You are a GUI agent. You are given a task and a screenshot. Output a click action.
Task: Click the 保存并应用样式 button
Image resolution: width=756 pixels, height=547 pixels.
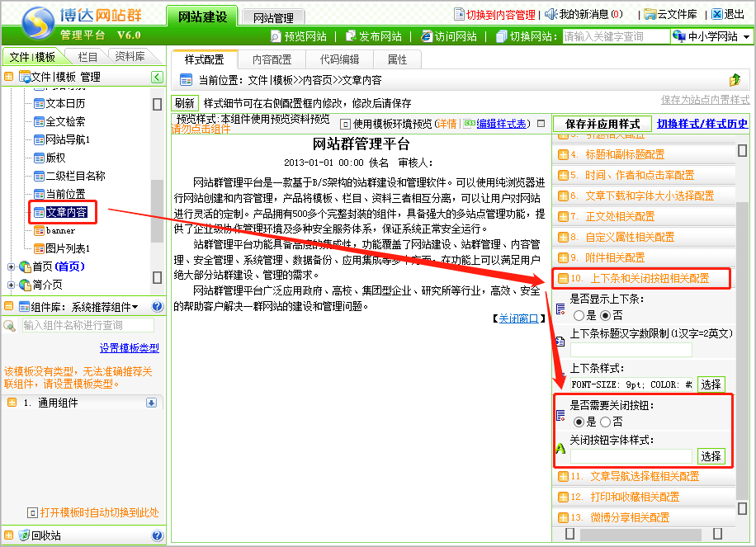tap(602, 124)
